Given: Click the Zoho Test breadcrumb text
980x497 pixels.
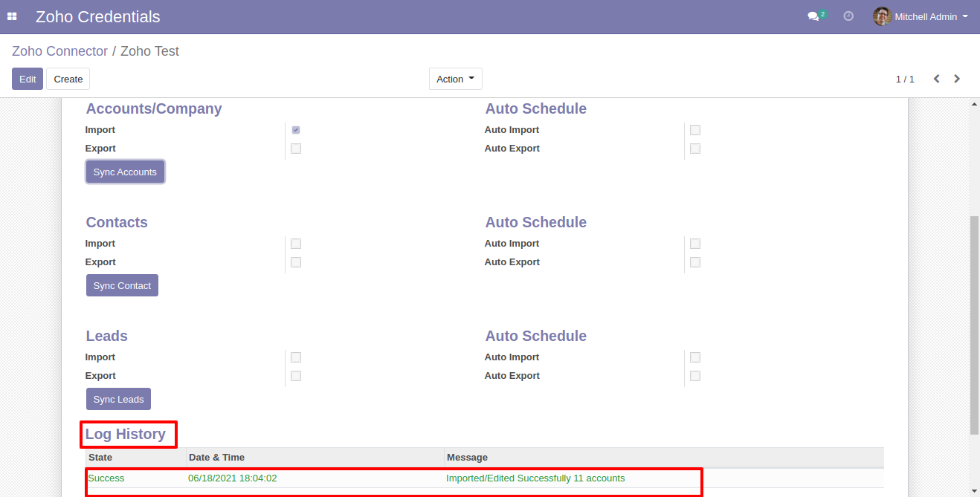Looking at the screenshot, I should point(149,51).
